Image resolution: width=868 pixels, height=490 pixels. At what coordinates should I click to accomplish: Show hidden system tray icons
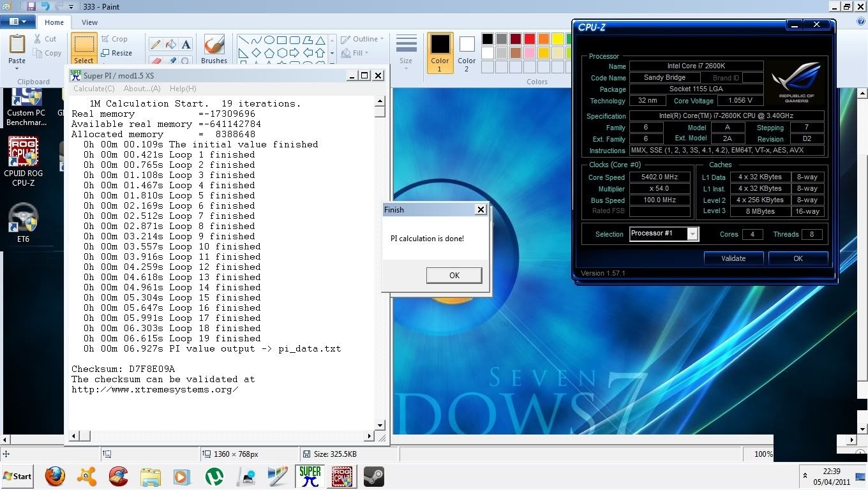805,476
